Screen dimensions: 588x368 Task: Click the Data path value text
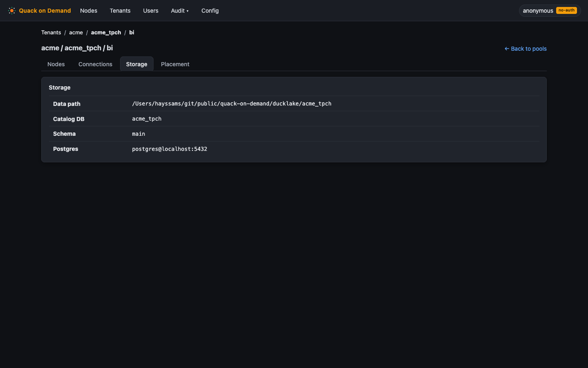tap(232, 103)
